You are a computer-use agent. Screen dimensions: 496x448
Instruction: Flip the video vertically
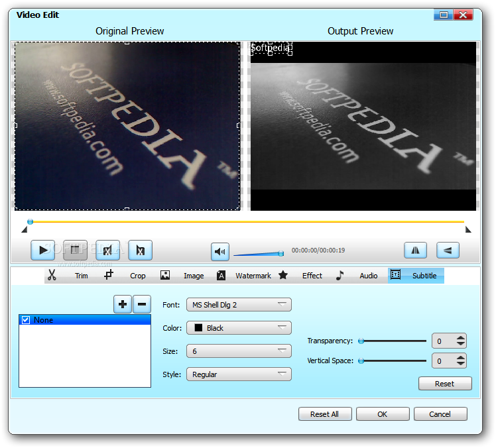pos(448,251)
